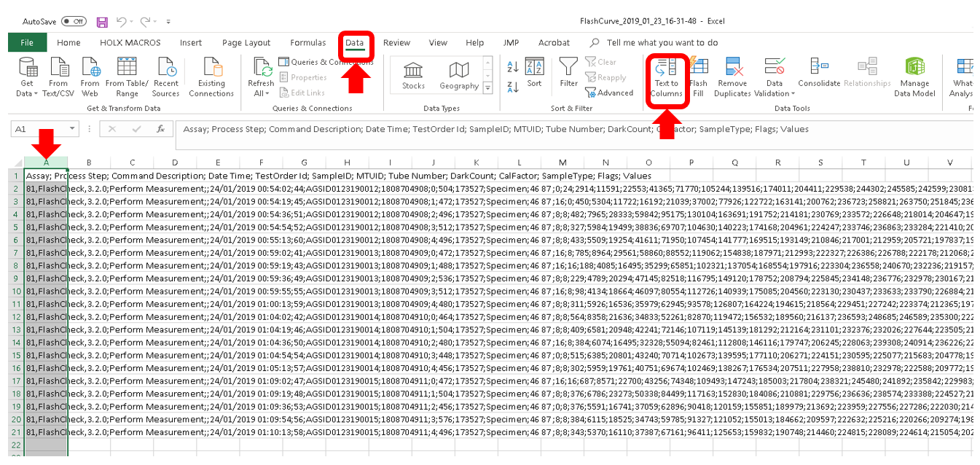Open the Refresh All dropdown
The height and width of the screenshot is (465, 980).
pyautogui.click(x=260, y=93)
